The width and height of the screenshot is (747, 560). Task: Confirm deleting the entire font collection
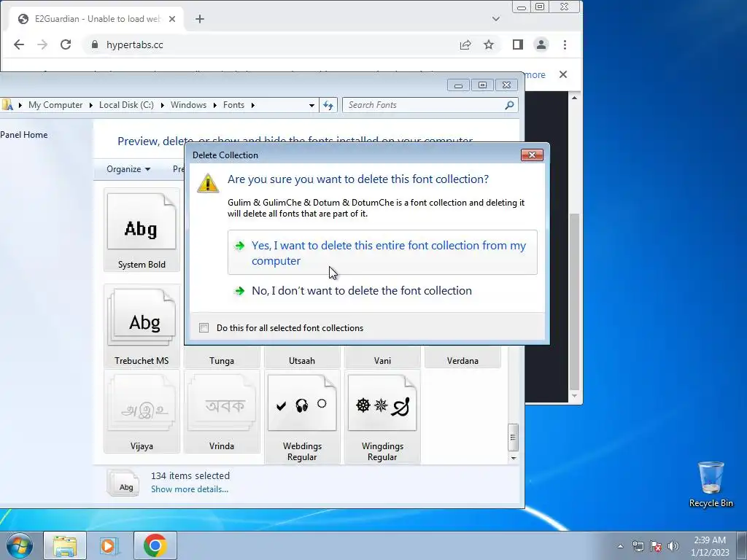(382, 252)
